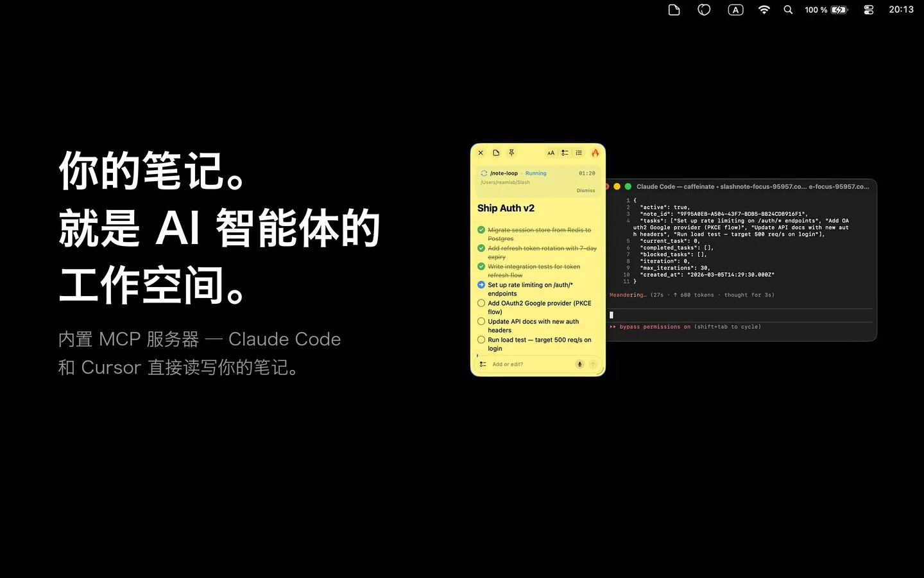Open Control Center toggles icon
The image size is (924, 578).
[x=869, y=10]
